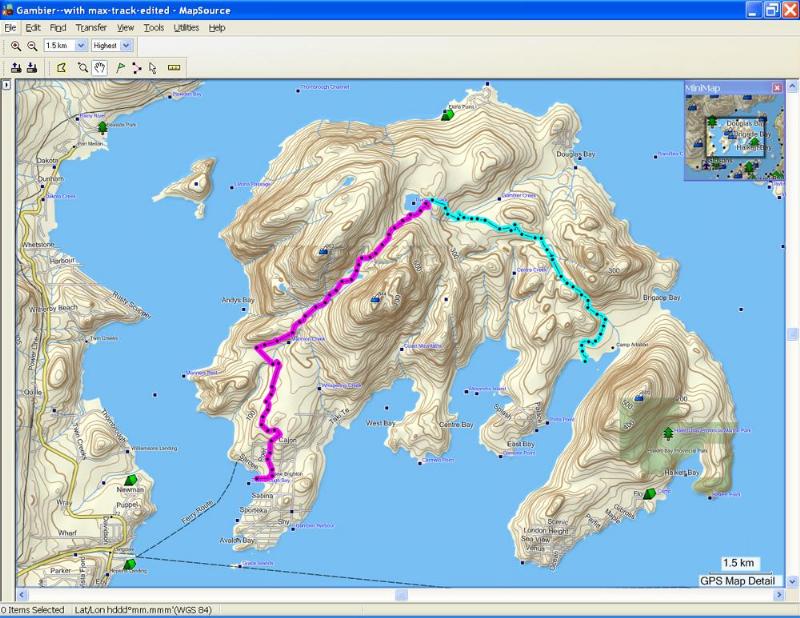Click the vertical scrollbar up arrow

792,86
